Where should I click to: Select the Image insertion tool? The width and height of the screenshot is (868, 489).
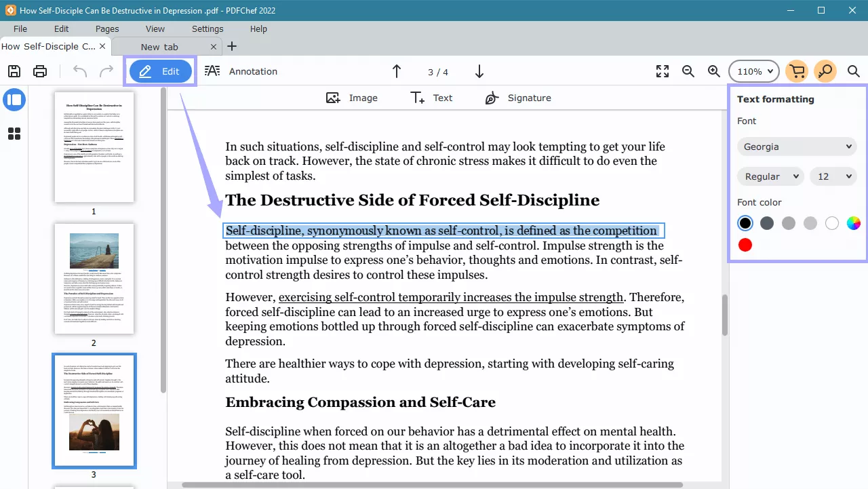coord(352,98)
